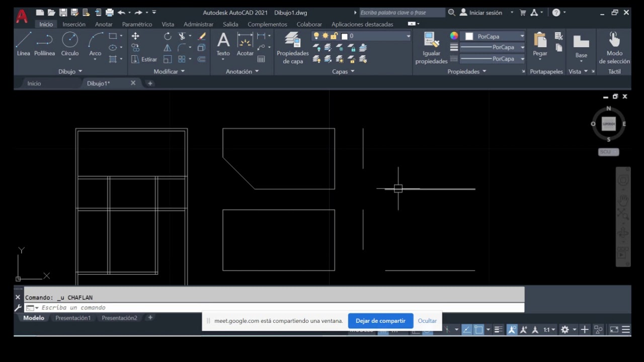Screen dimensions: 644x362
Task: Toggle layer lock padlock icon
Action: (x=335, y=36)
